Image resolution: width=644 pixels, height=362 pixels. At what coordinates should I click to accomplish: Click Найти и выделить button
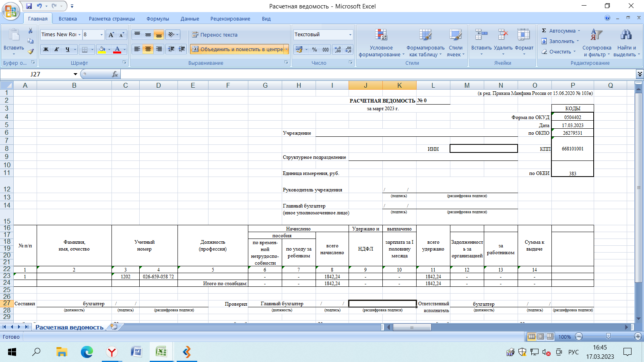(x=626, y=43)
